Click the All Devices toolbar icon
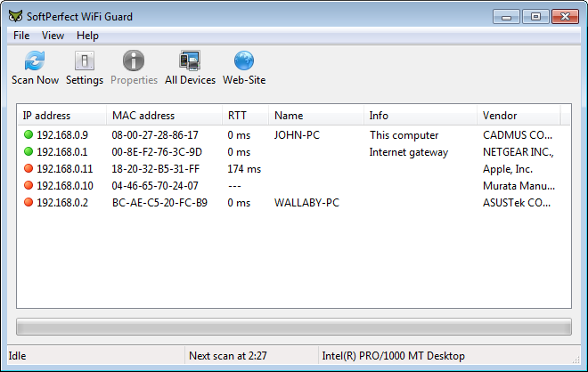 click(x=190, y=61)
